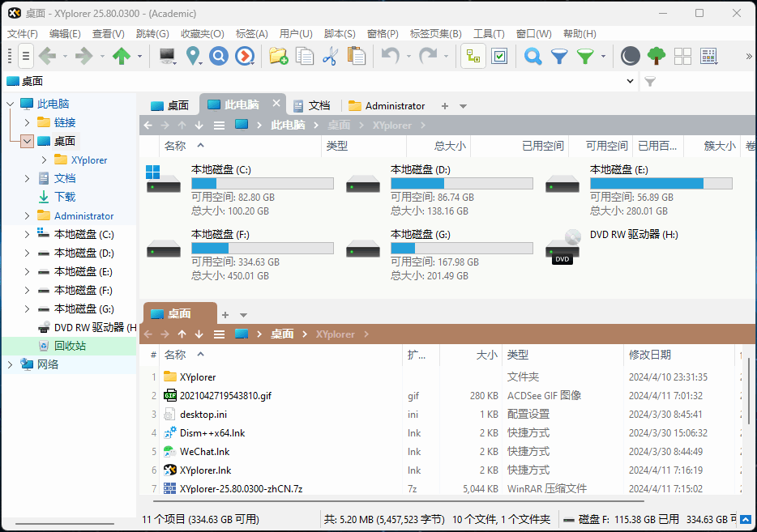Toggle the Dark Mode moon icon
This screenshot has height=532, width=757.
tap(630, 56)
